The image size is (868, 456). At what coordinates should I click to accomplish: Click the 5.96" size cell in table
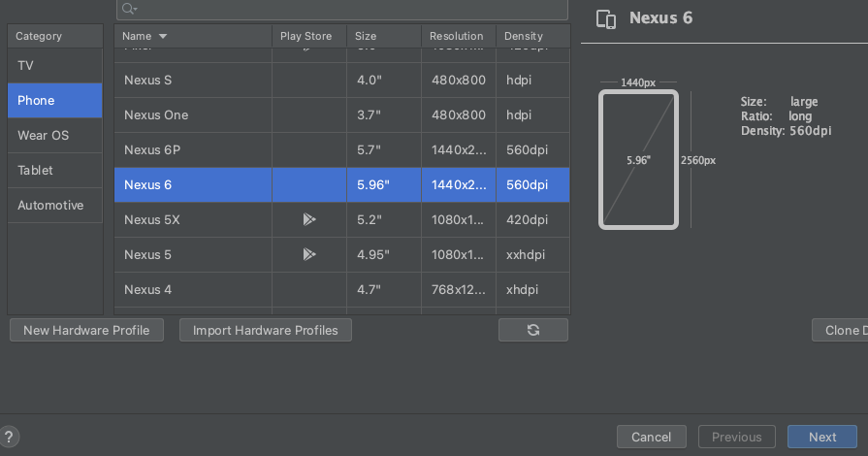pyautogui.click(x=384, y=184)
